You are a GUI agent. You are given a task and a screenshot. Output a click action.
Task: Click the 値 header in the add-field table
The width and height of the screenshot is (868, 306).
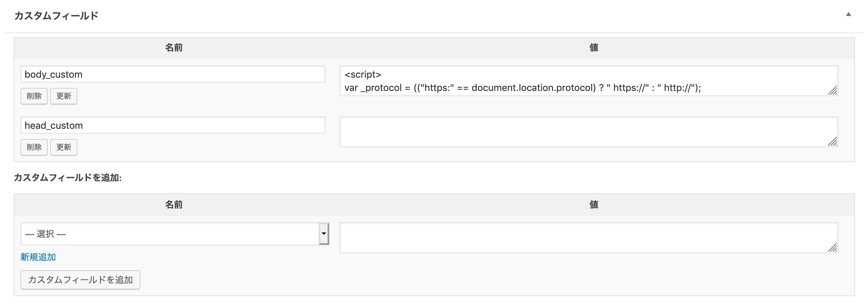[x=594, y=204]
